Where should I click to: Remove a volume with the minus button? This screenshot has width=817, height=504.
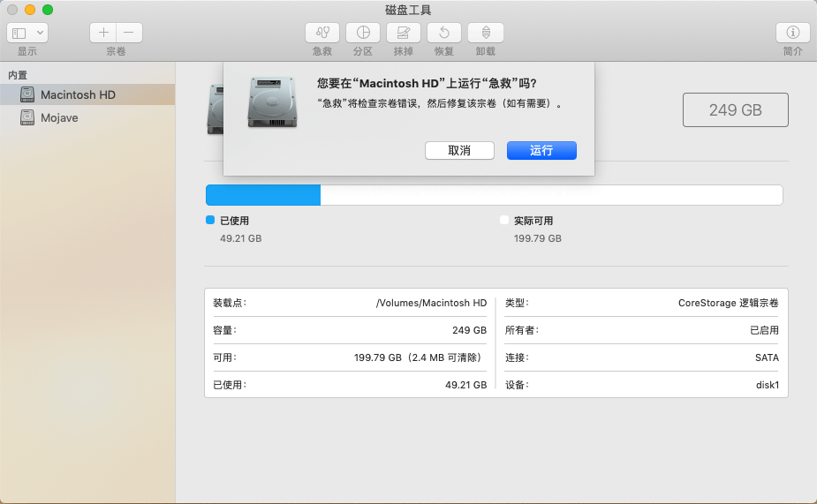click(129, 33)
